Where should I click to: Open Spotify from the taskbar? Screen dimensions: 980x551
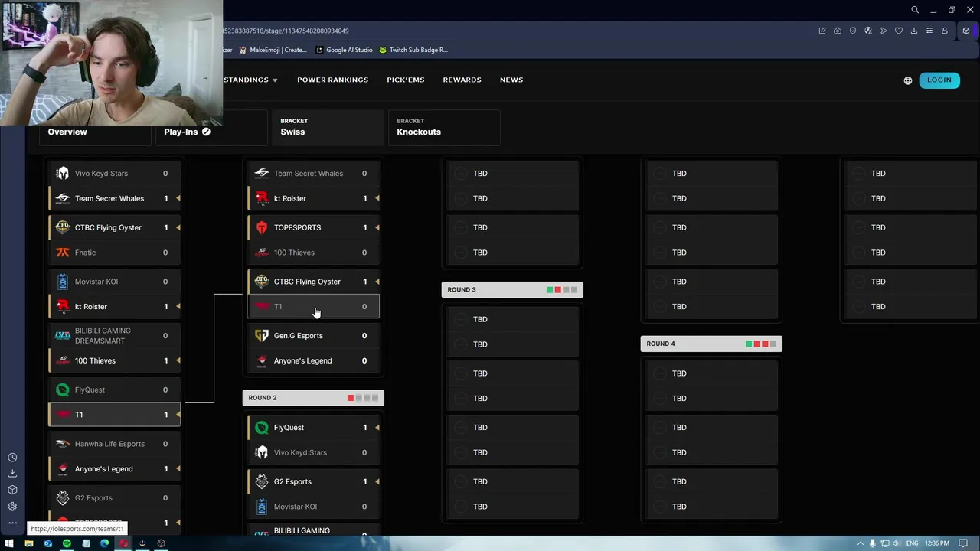[x=67, y=543]
